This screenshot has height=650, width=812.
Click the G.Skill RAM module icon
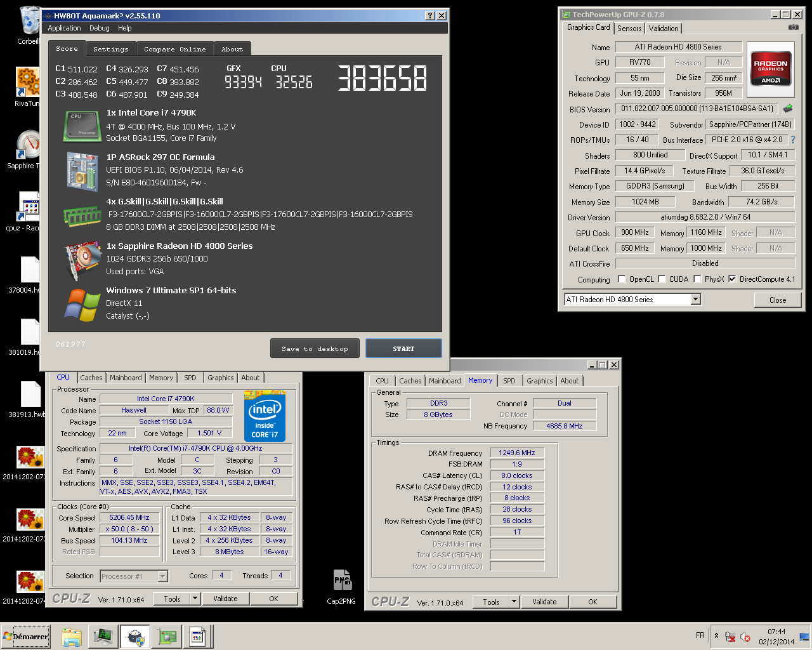(x=82, y=216)
